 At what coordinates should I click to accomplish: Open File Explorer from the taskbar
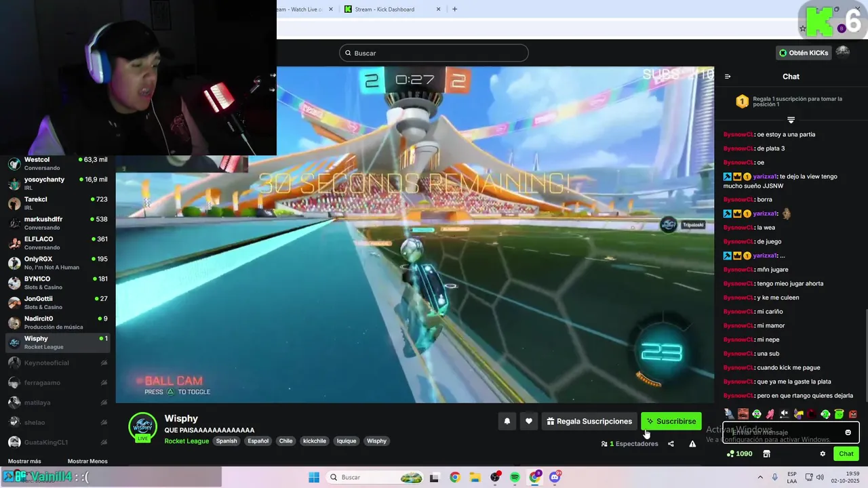pos(475,477)
